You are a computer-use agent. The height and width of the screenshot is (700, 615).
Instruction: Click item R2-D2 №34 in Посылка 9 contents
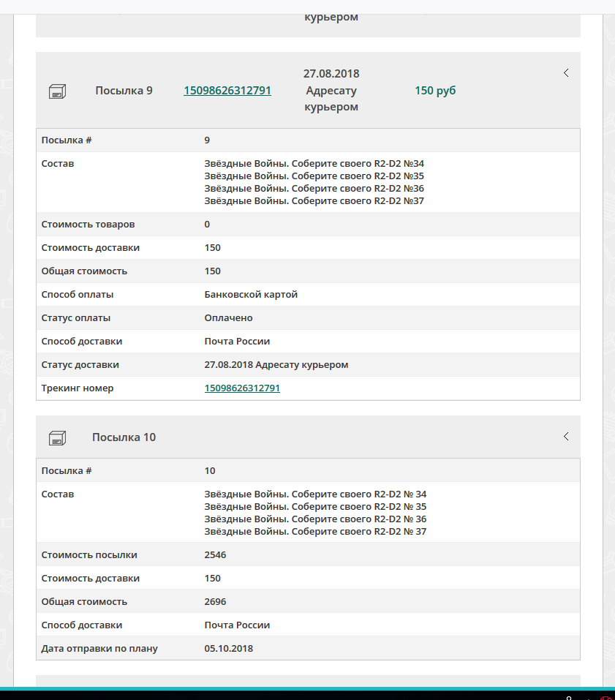point(314,164)
